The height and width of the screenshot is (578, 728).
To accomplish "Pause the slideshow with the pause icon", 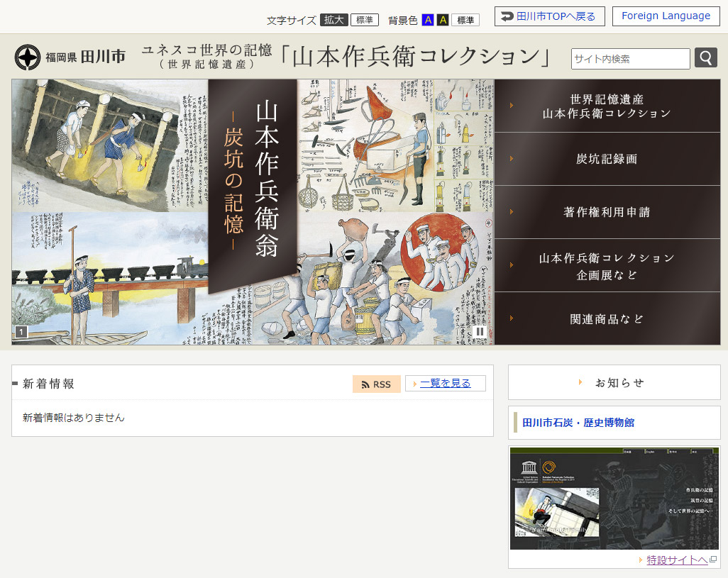I will pos(480,331).
